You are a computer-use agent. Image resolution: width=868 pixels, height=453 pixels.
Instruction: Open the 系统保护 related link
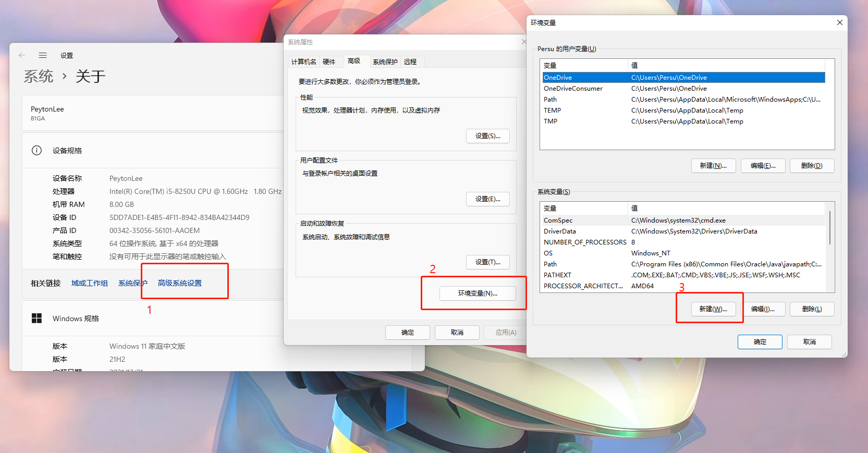click(x=132, y=283)
